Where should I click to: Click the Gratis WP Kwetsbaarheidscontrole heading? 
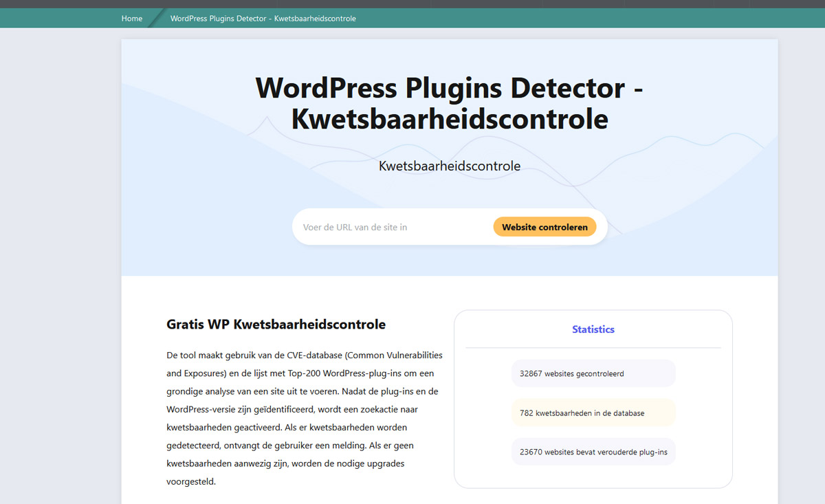[276, 325]
